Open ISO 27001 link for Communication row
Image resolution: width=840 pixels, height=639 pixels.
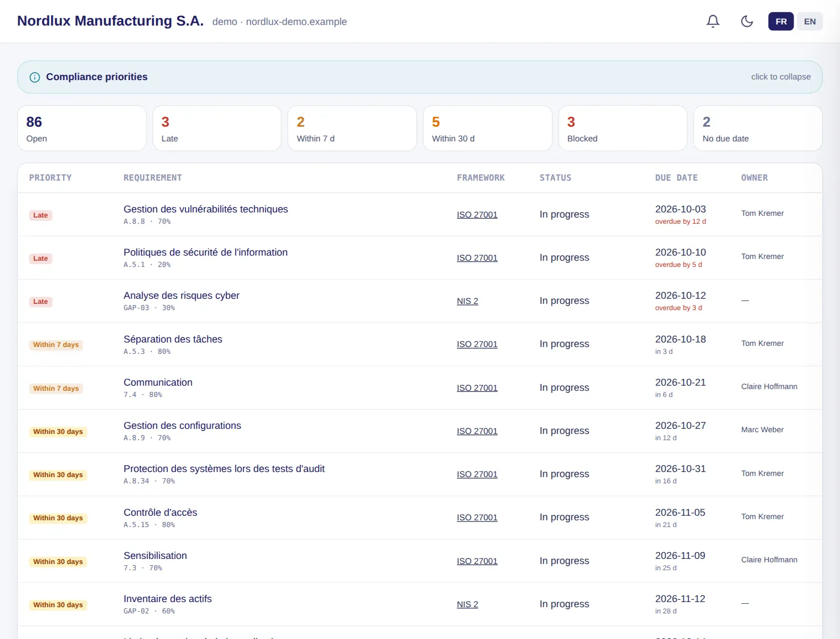[x=477, y=388]
